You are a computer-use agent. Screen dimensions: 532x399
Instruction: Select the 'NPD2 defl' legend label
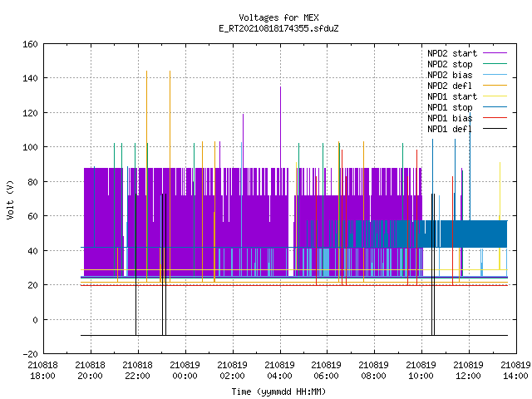450,86
